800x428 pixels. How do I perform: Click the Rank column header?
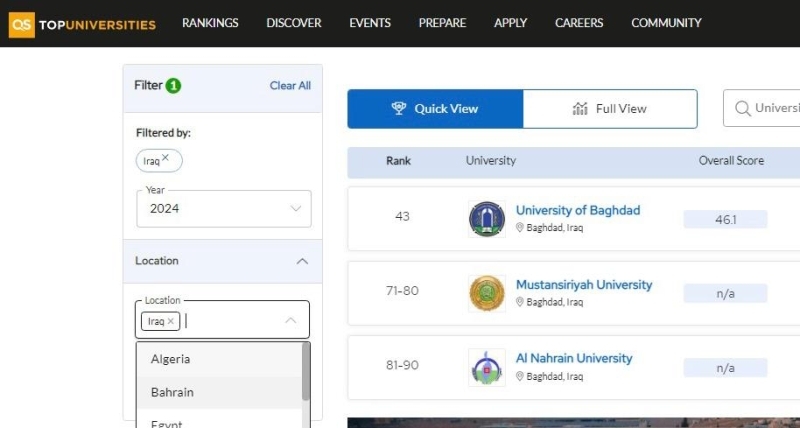[398, 161]
